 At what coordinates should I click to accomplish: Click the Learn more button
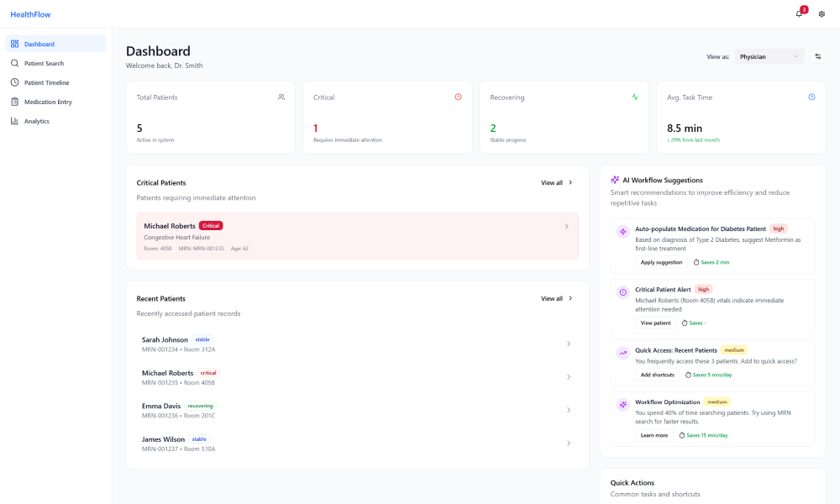coord(654,435)
